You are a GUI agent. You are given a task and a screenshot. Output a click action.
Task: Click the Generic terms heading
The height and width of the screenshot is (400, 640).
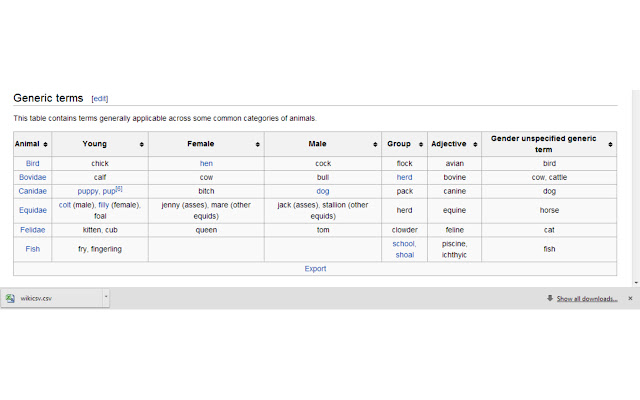[x=48, y=98]
